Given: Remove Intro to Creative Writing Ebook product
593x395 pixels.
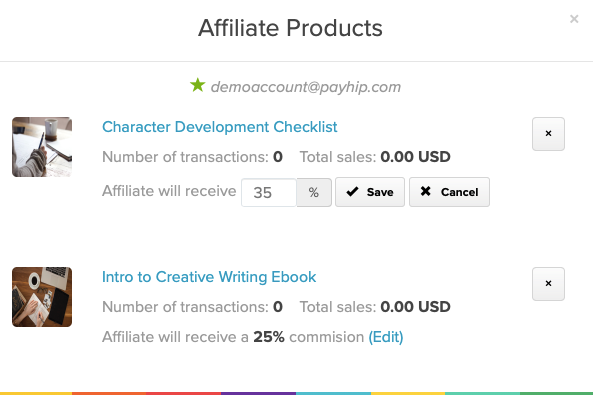Looking at the screenshot, I should pyautogui.click(x=548, y=284).
